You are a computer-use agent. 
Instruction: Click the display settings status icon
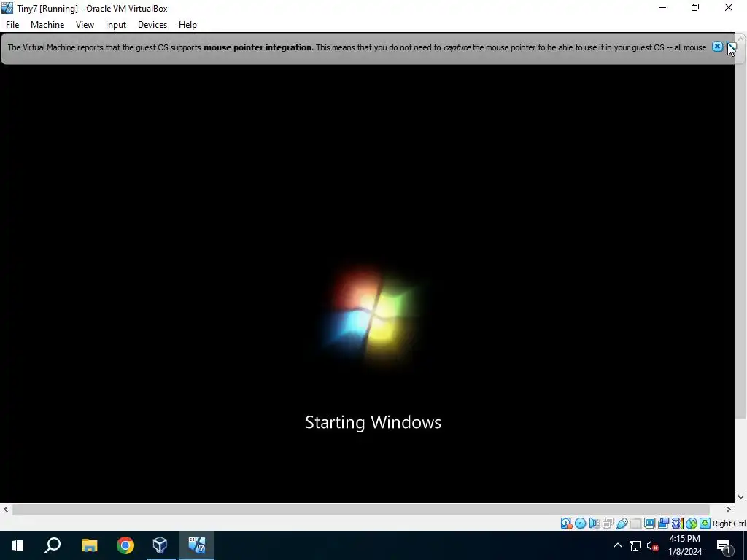(x=649, y=524)
